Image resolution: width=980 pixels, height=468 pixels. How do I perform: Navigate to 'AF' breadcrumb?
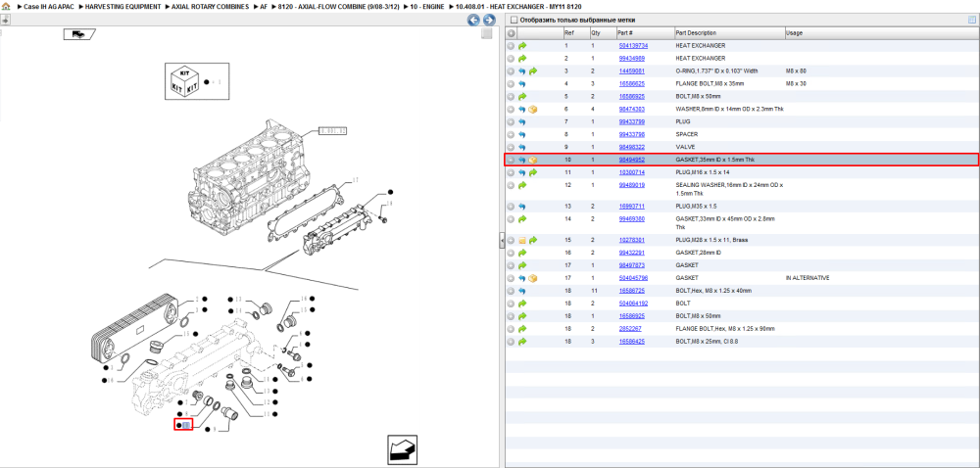click(263, 6)
